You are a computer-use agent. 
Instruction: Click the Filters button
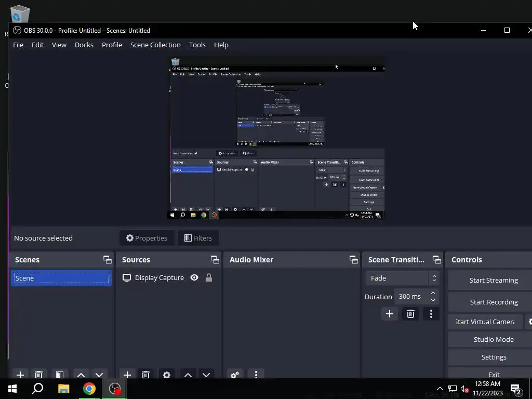(198, 238)
